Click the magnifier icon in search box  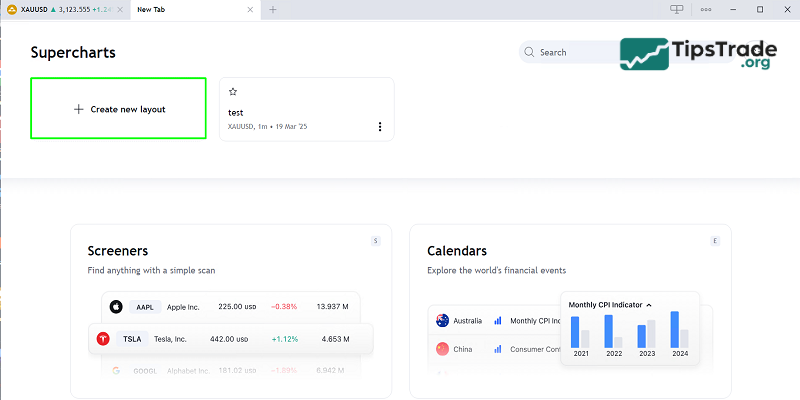529,52
